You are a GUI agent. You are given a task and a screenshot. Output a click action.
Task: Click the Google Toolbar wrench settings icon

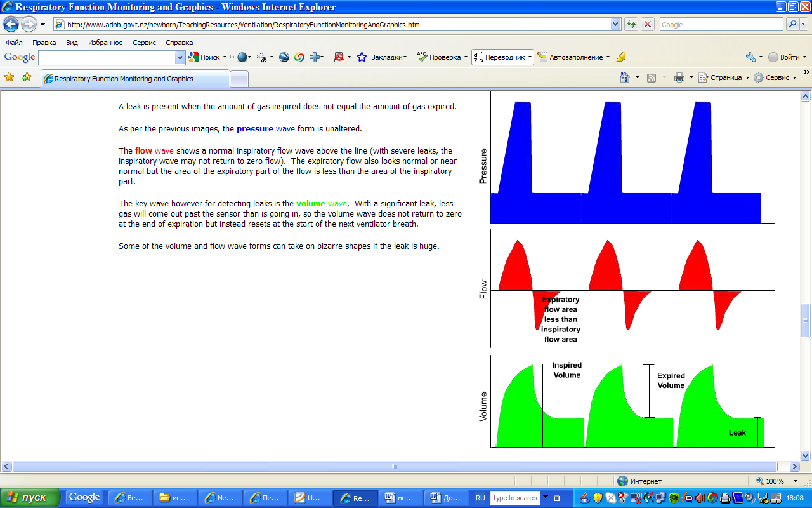(x=750, y=57)
